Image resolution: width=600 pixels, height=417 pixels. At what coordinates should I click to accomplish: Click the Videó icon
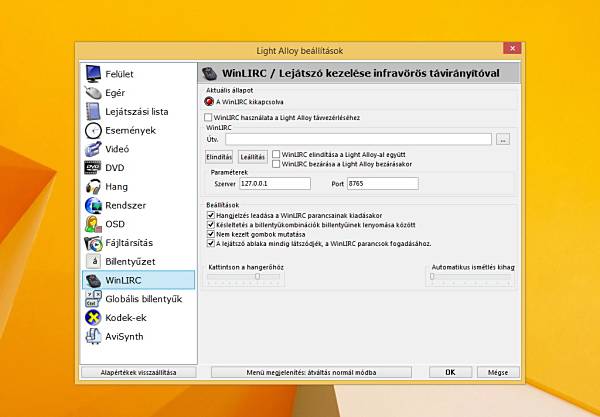(x=93, y=149)
